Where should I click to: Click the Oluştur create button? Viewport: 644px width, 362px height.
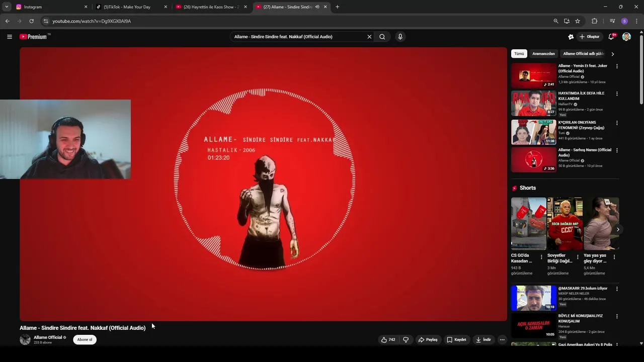pyautogui.click(x=590, y=37)
